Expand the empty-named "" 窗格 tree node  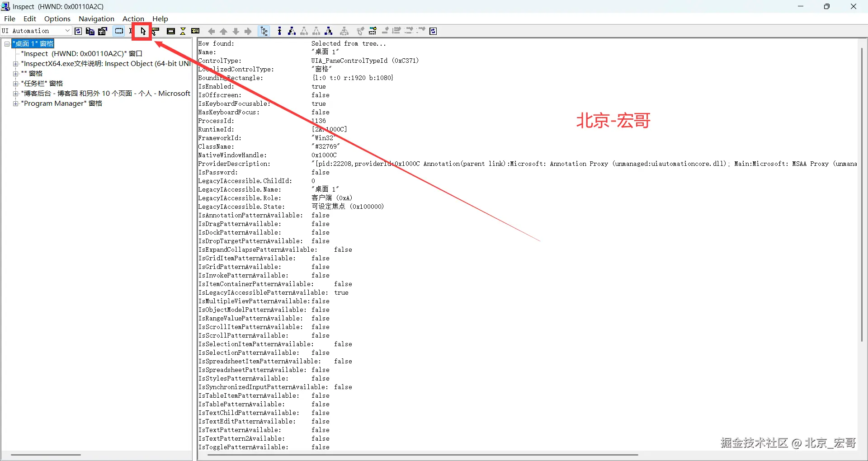point(16,74)
